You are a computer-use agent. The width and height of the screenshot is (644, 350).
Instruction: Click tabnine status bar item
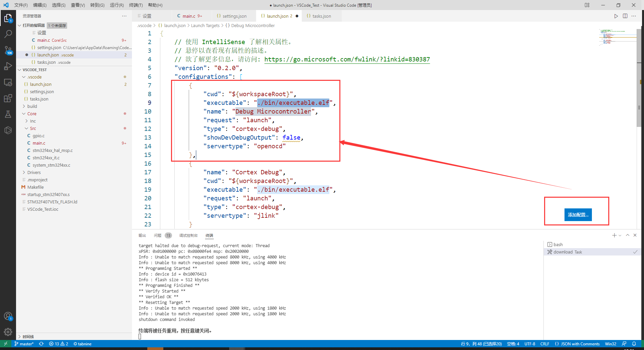(x=83, y=344)
